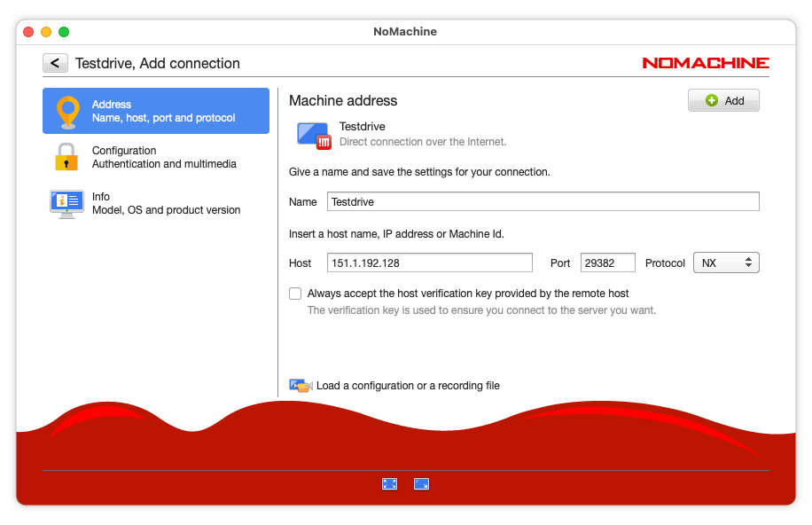
Task: Minimize the NoMachine window
Action: [x=46, y=32]
